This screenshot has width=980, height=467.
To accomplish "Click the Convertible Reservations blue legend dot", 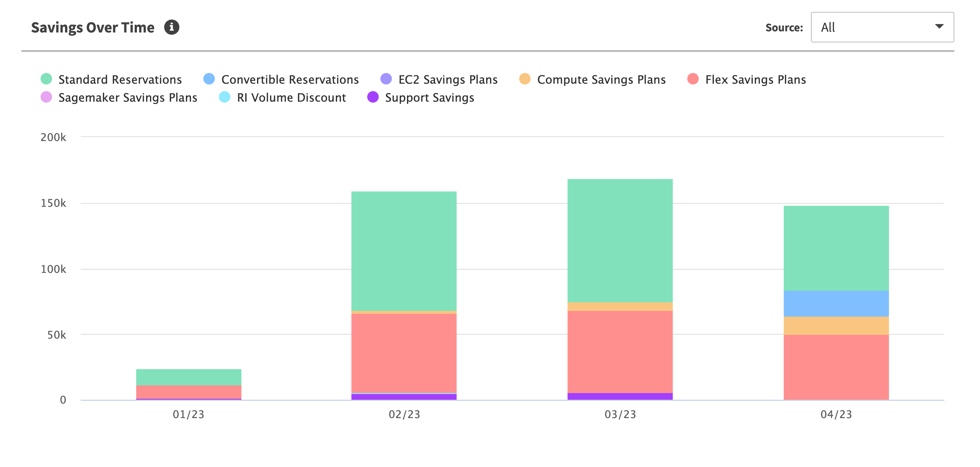I will (x=209, y=79).
